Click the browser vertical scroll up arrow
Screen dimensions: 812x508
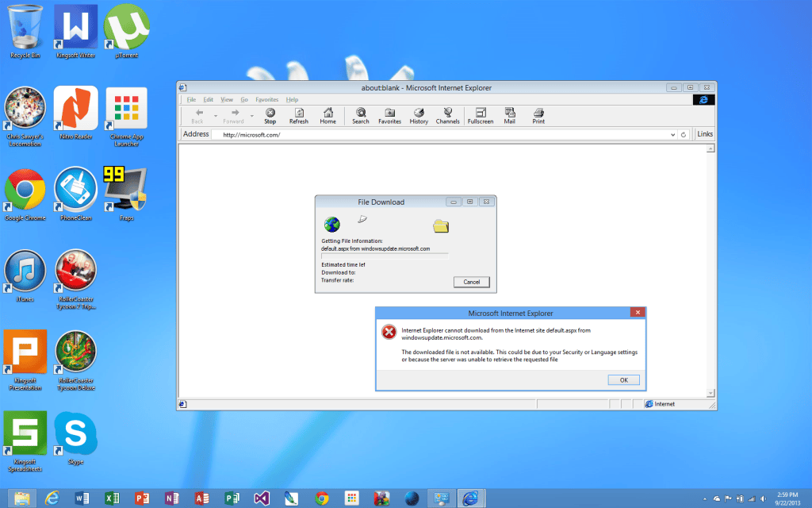tap(710, 148)
